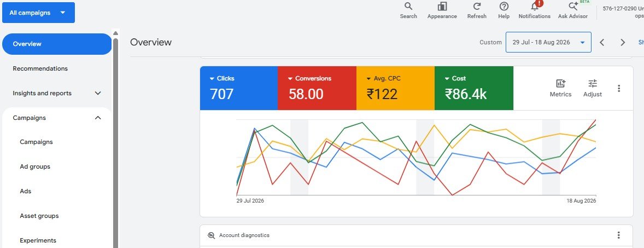The width and height of the screenshot is (644, 248).
Task: Click the sidebar scroll up arrow
Action: click(x=116, y=33)
